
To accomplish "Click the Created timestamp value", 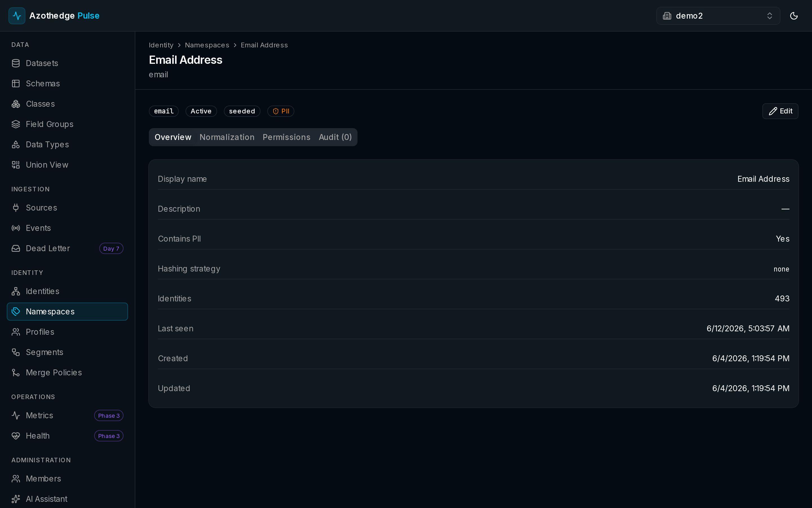I will point(751,358).
